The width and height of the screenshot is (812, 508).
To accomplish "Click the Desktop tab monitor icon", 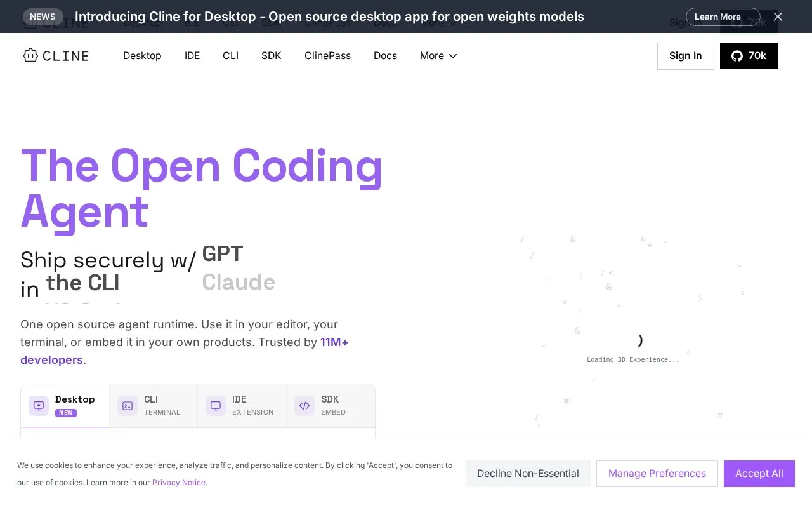I will [x=39, y=406].
